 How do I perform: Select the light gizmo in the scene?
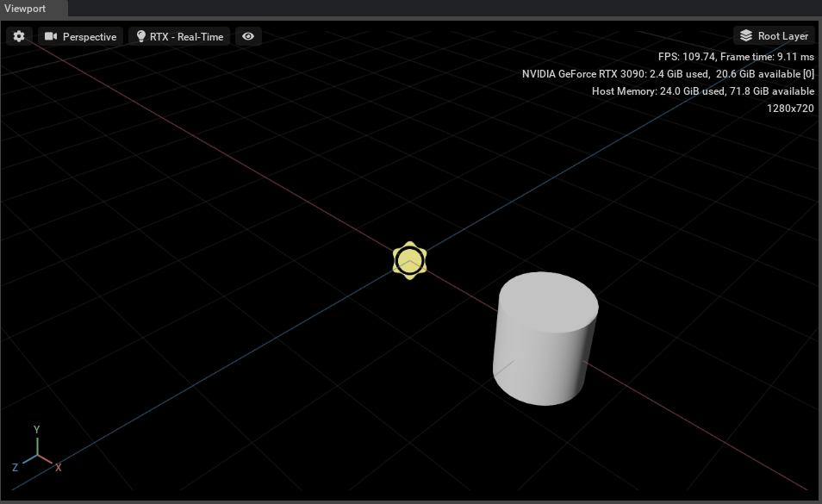click(409, 260)
